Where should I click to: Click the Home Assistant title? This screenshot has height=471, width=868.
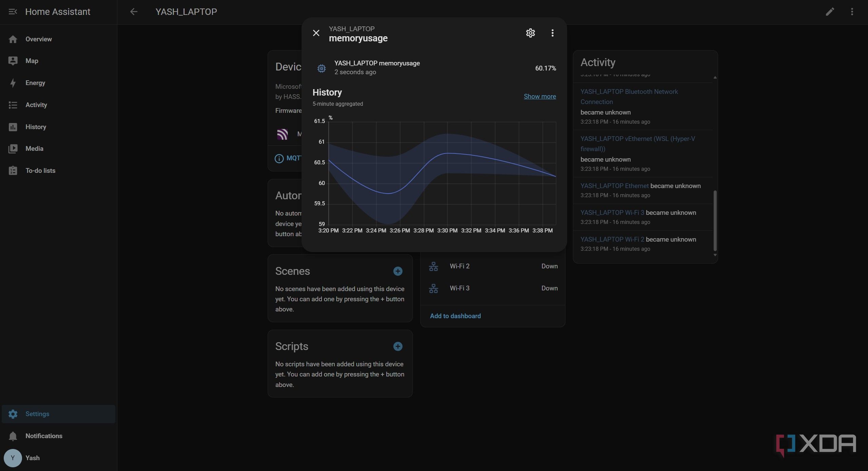(x=58, y=12)
